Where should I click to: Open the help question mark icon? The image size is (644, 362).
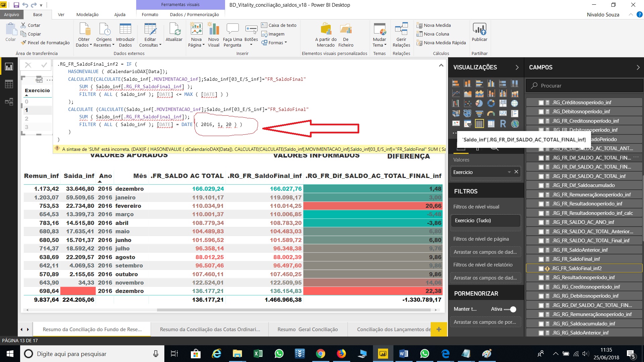(x=639, y=15)
